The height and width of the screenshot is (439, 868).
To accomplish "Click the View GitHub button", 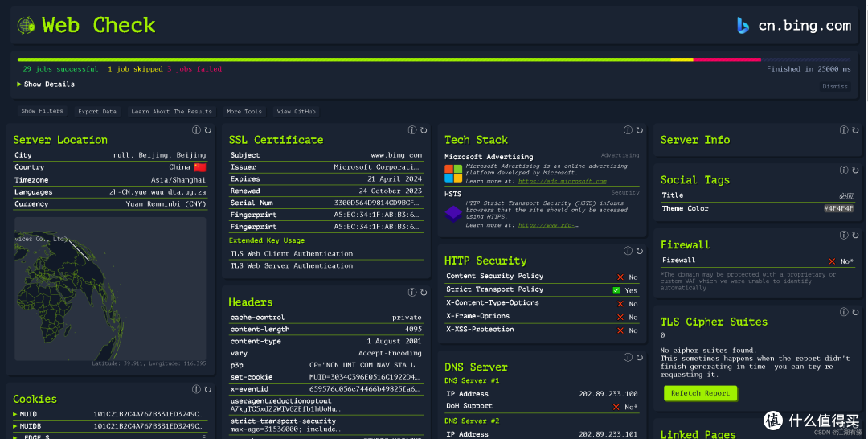I will [296, 111].
